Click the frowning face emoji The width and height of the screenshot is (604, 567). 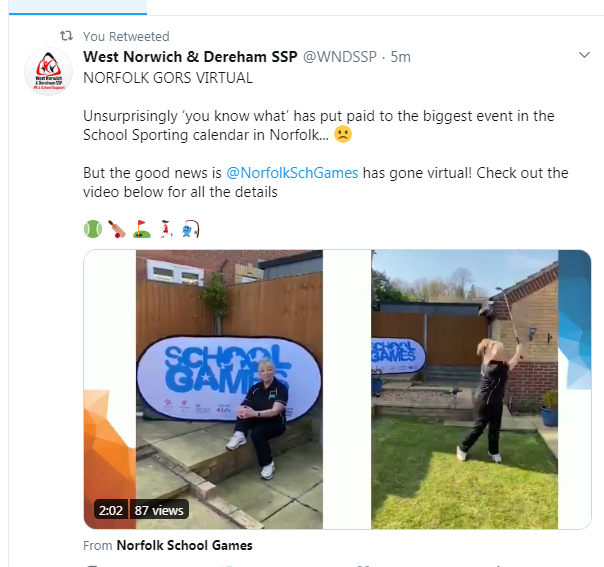[343, 134]
